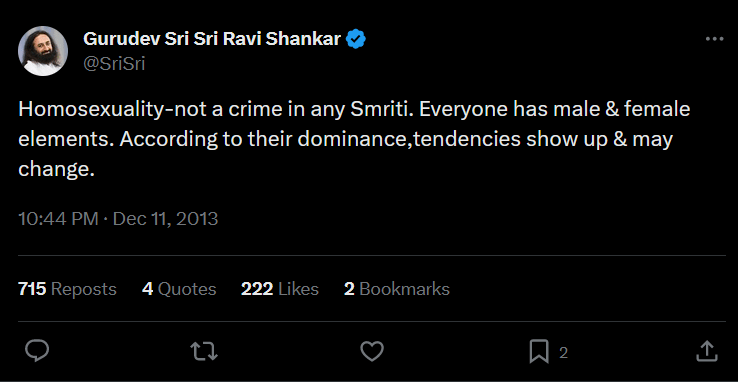738x382 pixels.
Task: Open the share upload icon
Action: (706, 351)
